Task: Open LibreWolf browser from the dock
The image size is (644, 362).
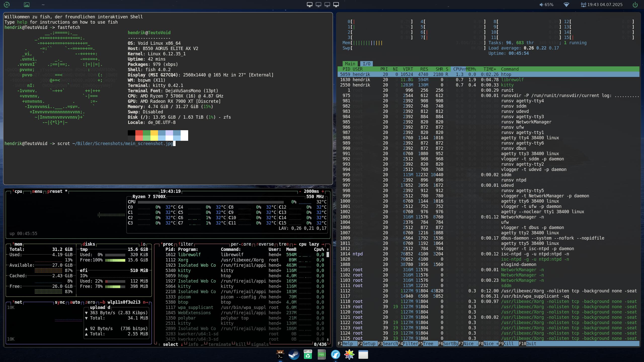Action: pos(335,354)
